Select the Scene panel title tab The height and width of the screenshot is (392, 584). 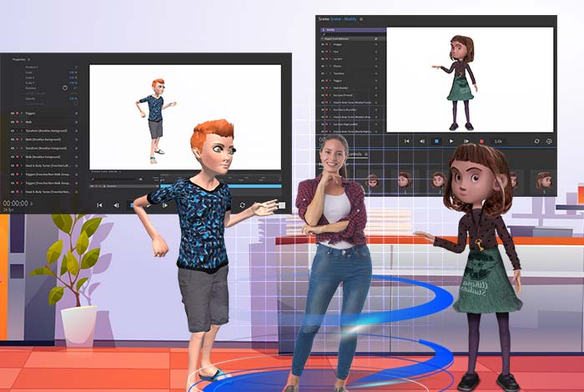coord(324,19)
